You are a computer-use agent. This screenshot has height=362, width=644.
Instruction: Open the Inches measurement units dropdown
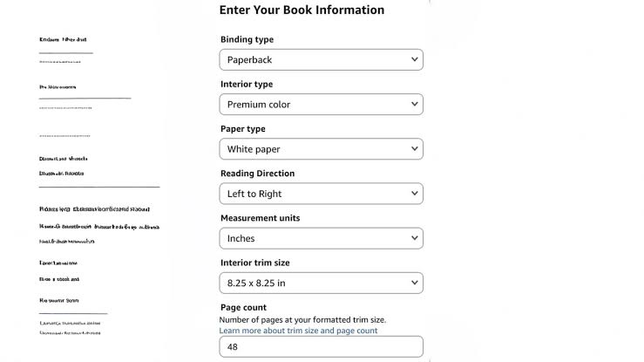coord(322,238)
